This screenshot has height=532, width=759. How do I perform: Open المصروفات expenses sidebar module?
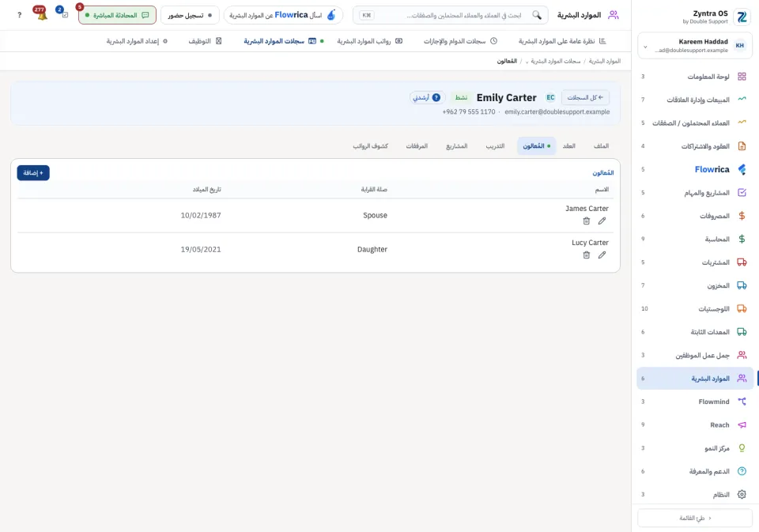tap(695, 216)
